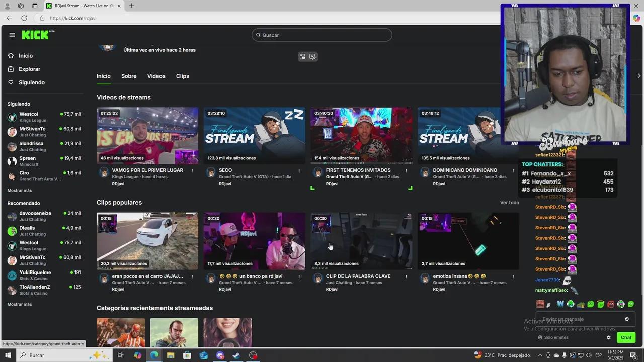Open emoji picker in chat input
The width and height of the screenshot is (644, 362).
click(627, 319)
